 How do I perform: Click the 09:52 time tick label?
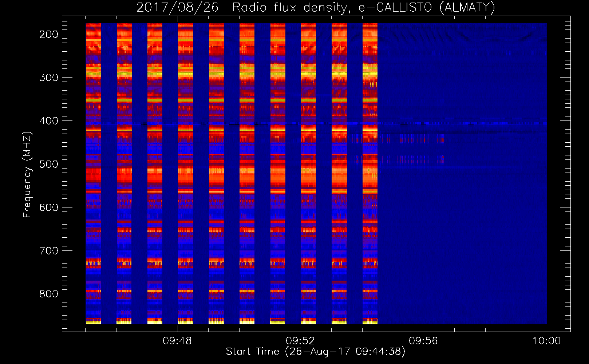pyautogui.click(x=300, y=341)
